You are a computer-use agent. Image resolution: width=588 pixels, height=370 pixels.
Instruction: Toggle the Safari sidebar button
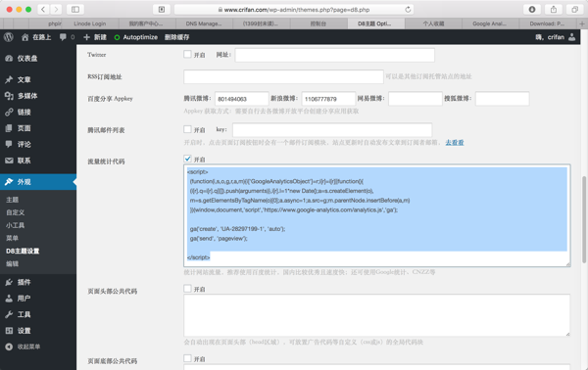(75, 10)
